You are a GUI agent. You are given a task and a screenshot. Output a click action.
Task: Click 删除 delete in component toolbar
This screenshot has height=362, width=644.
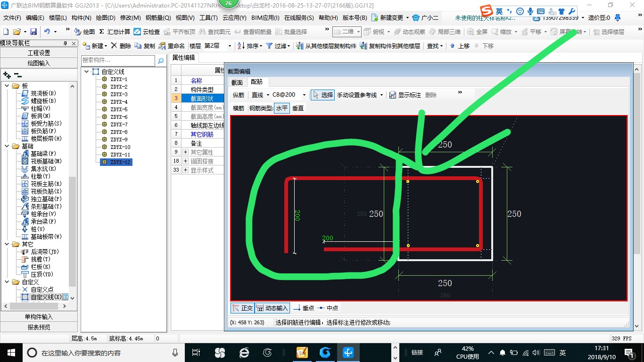point(121,46)
